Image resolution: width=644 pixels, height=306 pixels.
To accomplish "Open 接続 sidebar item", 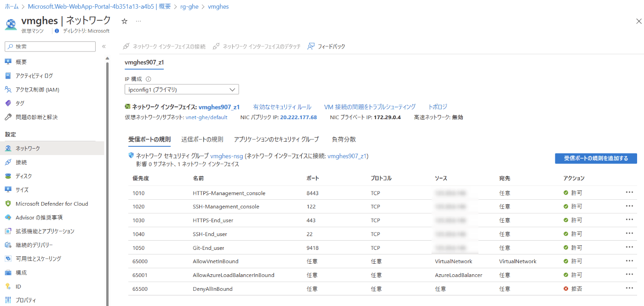I will pos(21,162).
